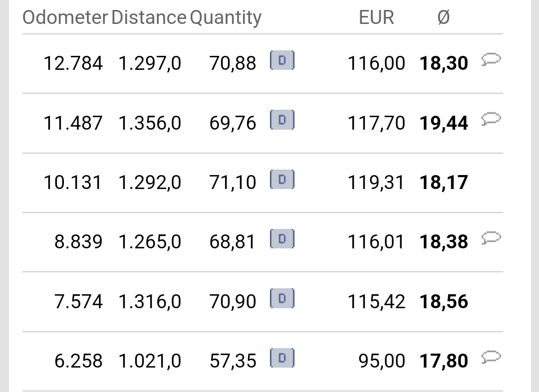Select the 18,56 consumption value
539x392 pixels.
444,302
